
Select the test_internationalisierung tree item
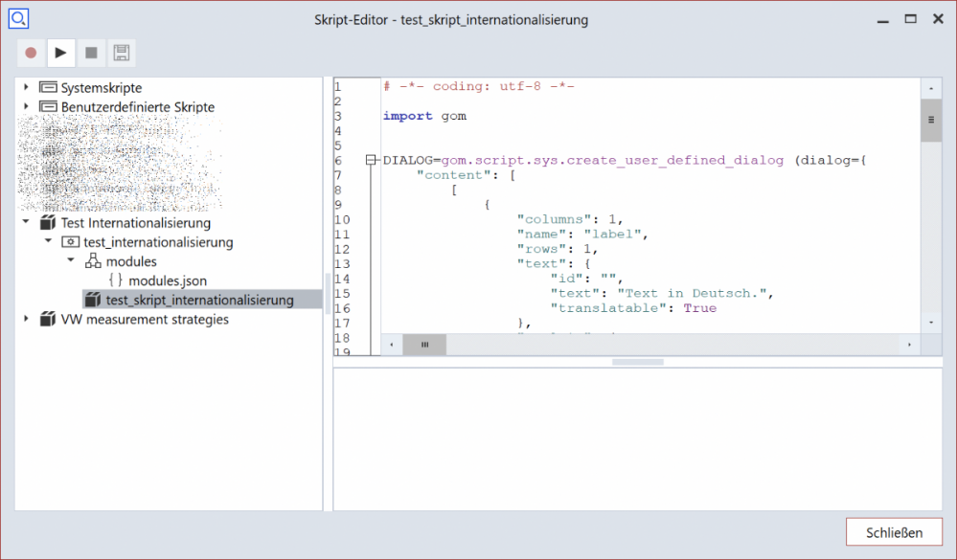pos(158,242)
